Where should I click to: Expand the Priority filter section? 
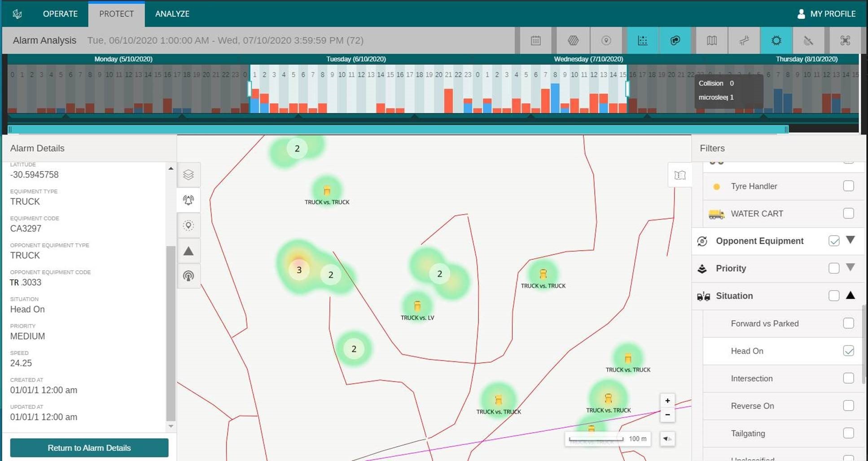coord(850,267)
